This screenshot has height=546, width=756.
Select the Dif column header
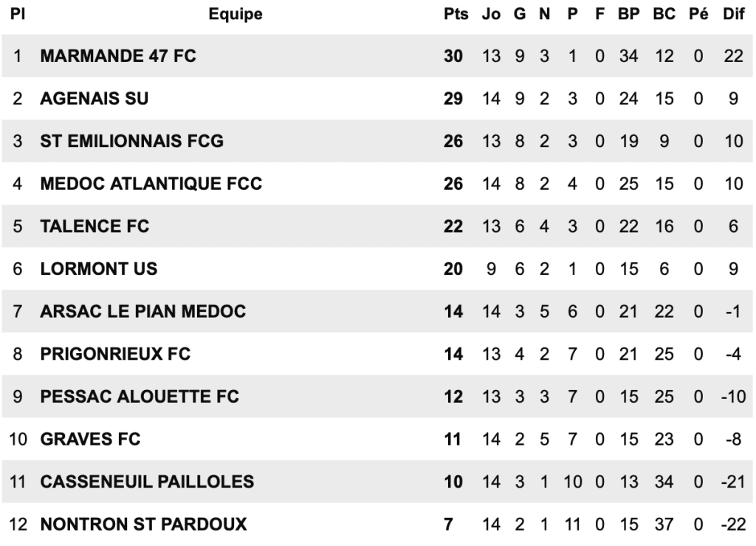[x=733, y=14]
